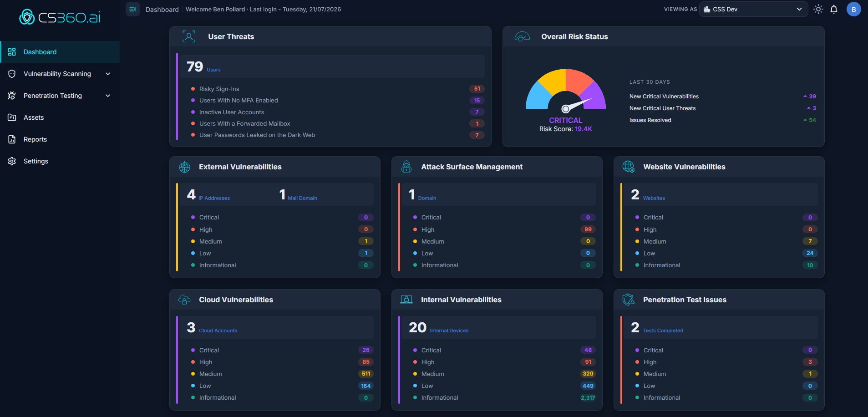This screenshot has width=868, height=417.
Task: Click the User Threats panel icon
Action: pos(189,36)
